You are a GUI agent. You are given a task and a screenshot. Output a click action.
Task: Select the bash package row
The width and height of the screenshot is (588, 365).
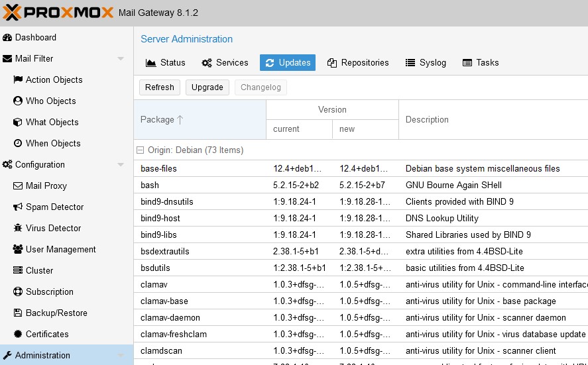(361, 185)
